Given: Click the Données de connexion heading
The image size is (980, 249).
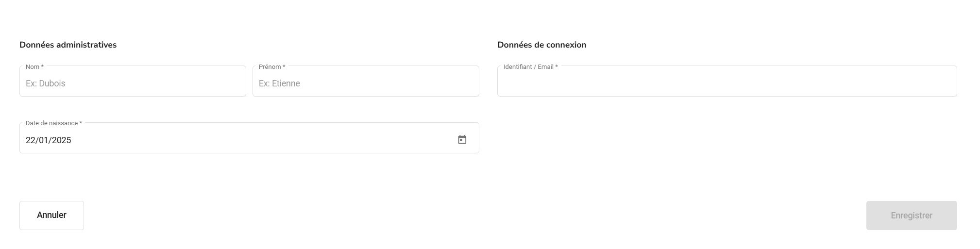Looking at the screenshot, I should tap(541, 45).
